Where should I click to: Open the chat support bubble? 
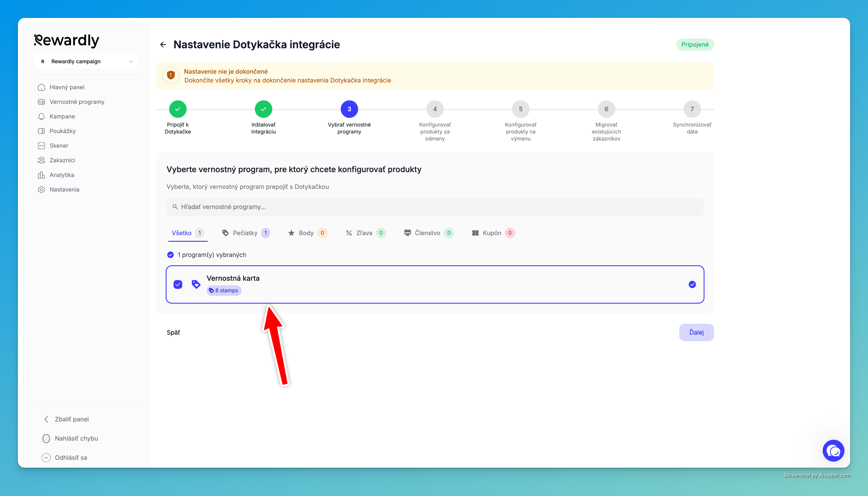tap(833, 451)
